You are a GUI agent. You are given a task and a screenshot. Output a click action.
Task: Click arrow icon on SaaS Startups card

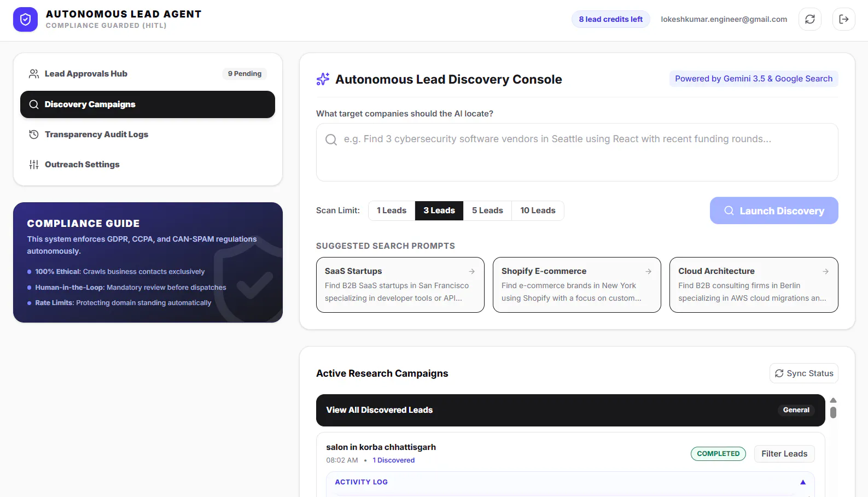click(471, 271)
